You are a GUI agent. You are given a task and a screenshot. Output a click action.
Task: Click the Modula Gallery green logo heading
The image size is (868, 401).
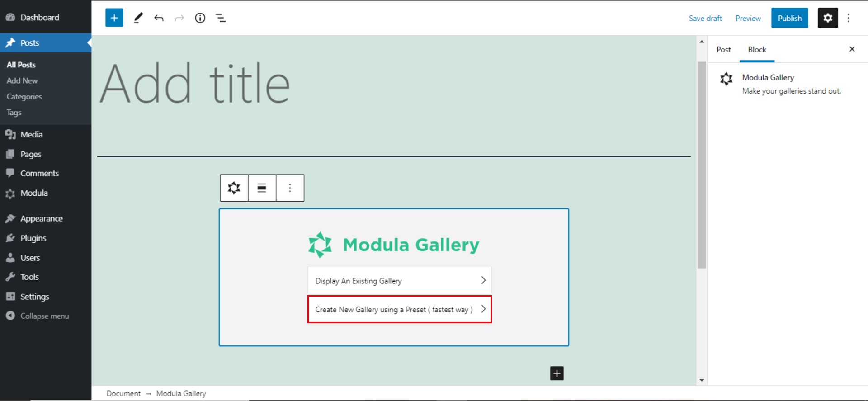[394, 245]
